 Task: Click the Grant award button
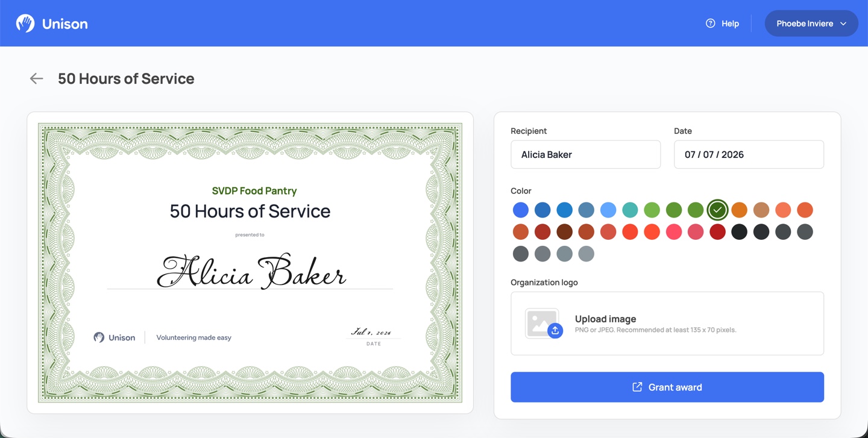[x=667, y=387]
